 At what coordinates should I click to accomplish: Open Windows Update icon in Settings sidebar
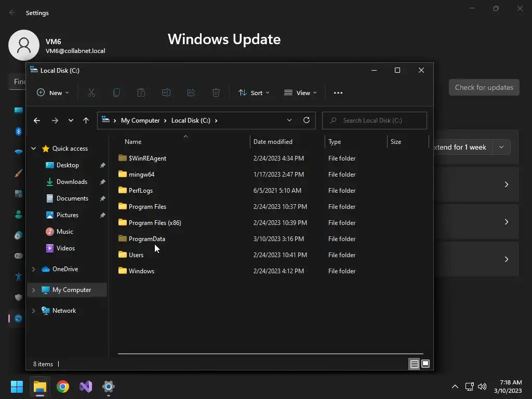coord(19,318)
